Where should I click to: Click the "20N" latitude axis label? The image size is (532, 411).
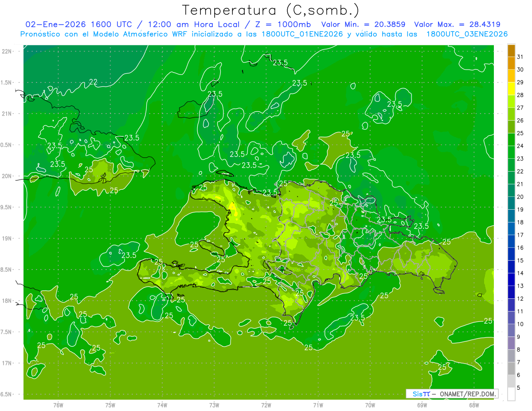(7, 176)
